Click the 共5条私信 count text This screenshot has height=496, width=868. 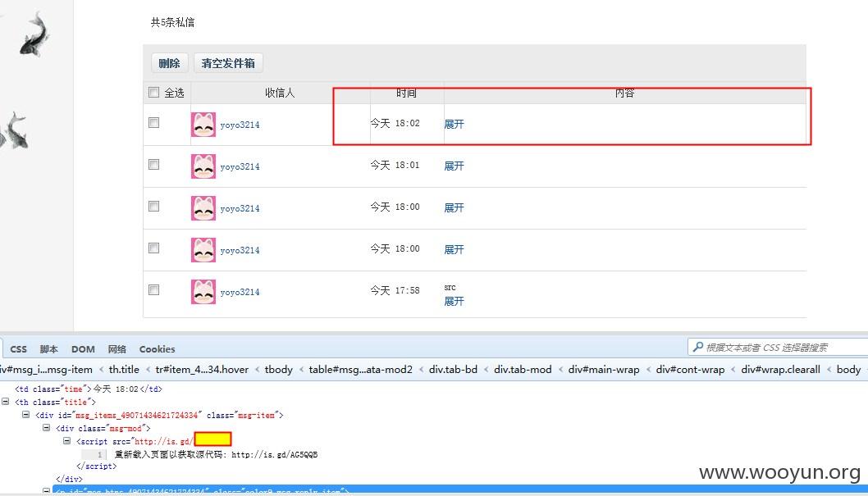(x=173, y=22)
